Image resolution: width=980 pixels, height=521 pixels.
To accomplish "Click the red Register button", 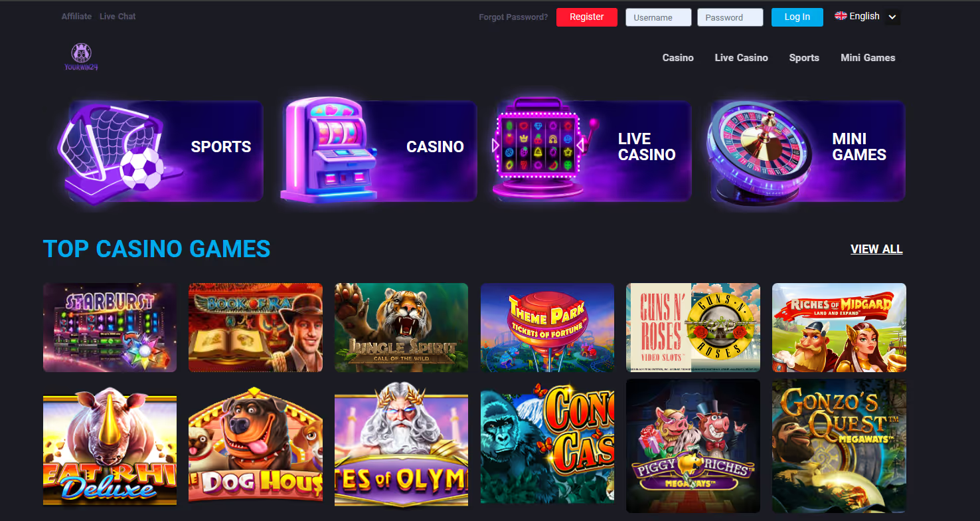I will click(587, 17).
